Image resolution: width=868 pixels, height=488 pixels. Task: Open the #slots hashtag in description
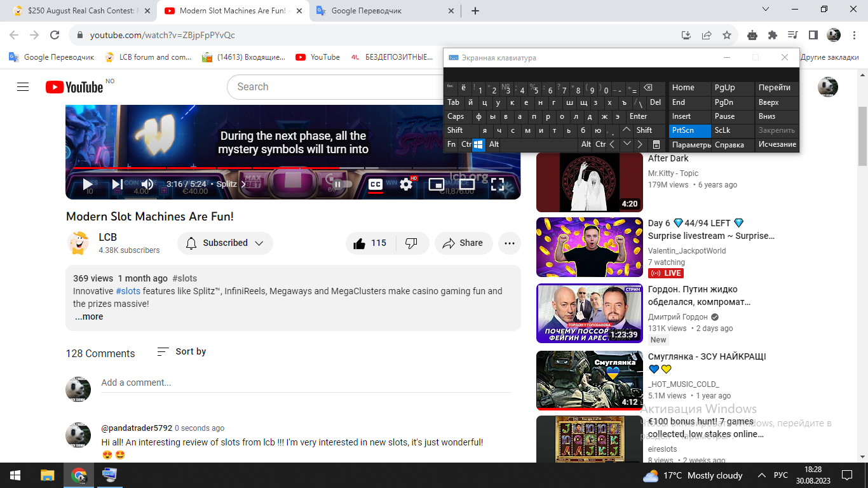(128, 291)
